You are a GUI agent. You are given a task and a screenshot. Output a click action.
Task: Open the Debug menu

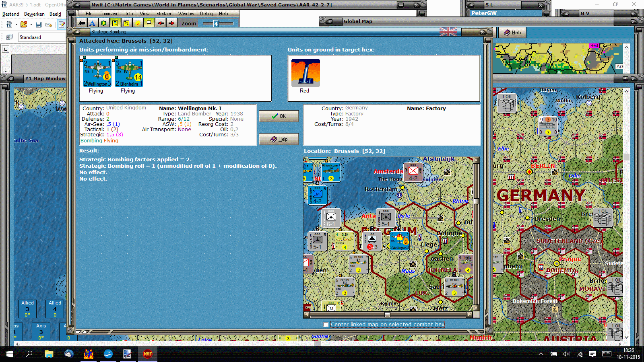point(206,14)
